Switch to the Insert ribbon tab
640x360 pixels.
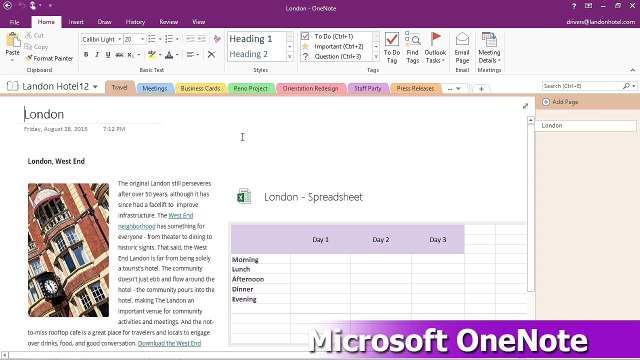(x=76, y=22)
